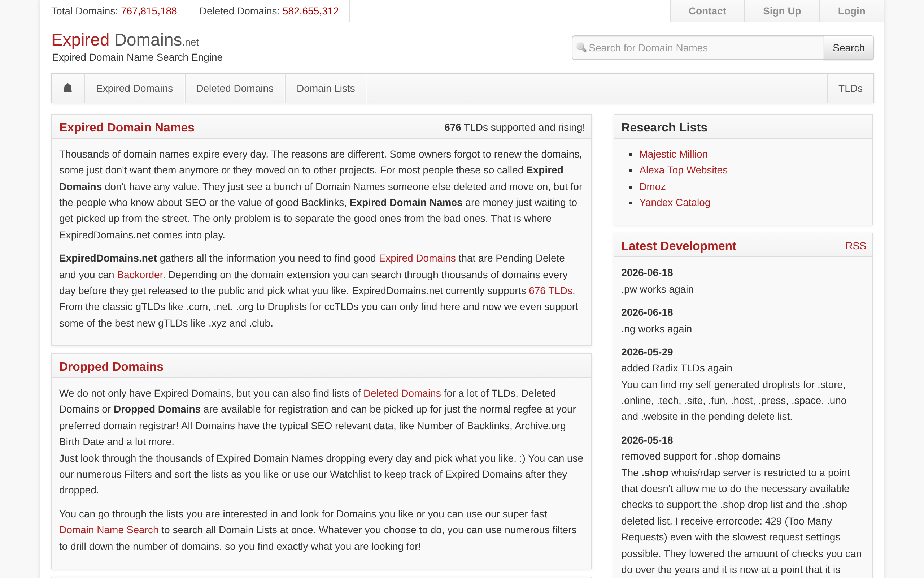Focus the Search for Domain Names field

point(698,48)
